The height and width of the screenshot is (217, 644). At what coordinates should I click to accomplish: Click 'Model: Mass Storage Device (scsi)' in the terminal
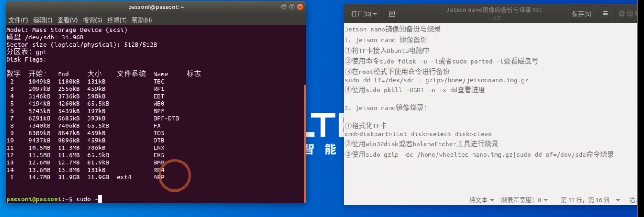(67, 30)
